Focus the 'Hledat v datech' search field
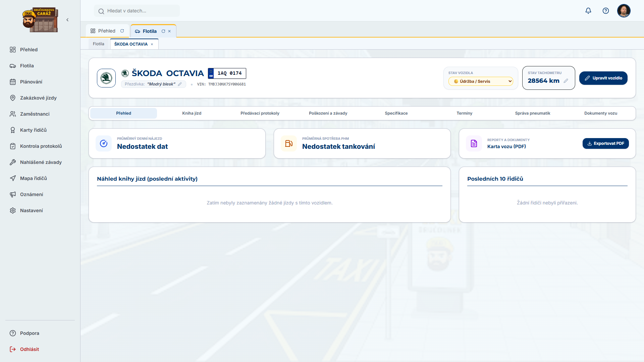 click(x=137, y=11)
